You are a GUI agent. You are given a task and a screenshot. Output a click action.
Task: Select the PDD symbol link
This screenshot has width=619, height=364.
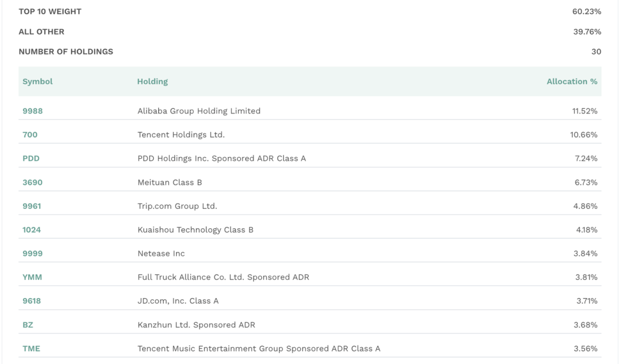31,158
